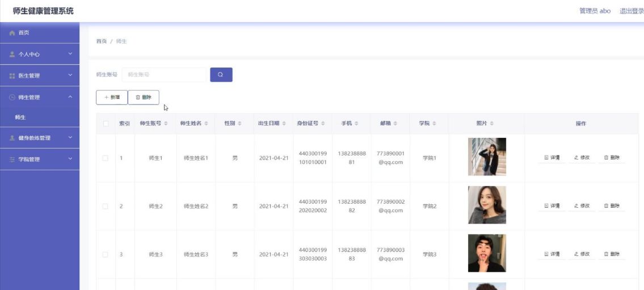Click the person icon beside 个人中心

click(x=12, y=54)
